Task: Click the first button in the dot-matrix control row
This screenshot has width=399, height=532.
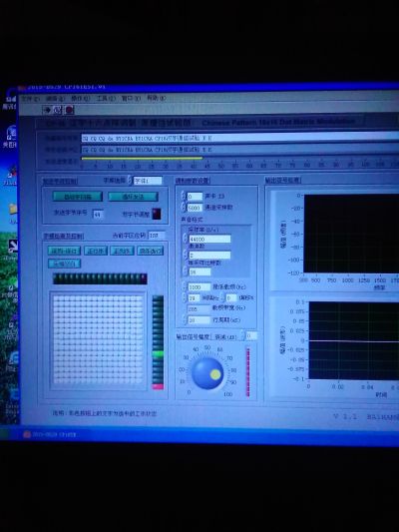Action: tap(64, 251)
